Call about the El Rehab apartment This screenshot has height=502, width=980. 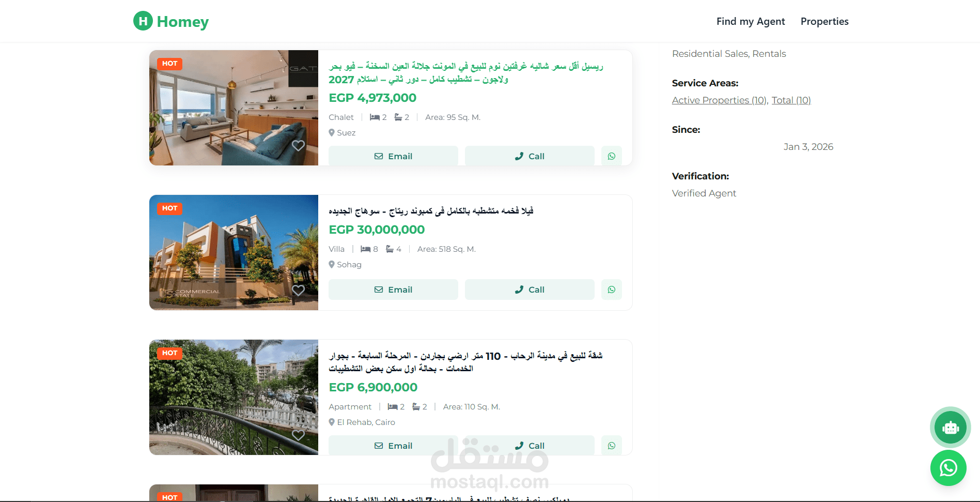(530, 446)
